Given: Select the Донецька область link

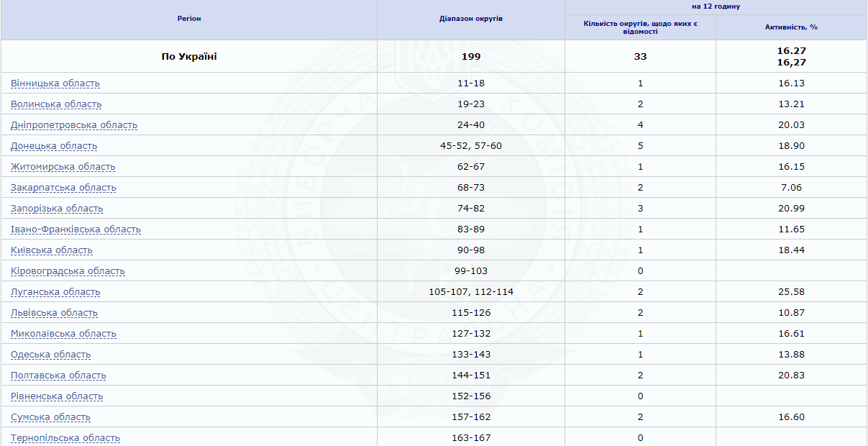Looking at the screenshot, I should [x=54, y=146].
